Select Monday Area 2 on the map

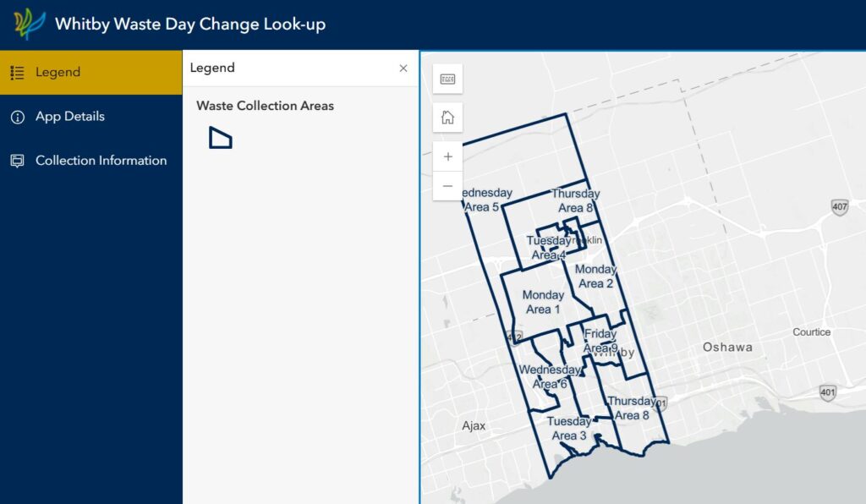click(596, 277)
